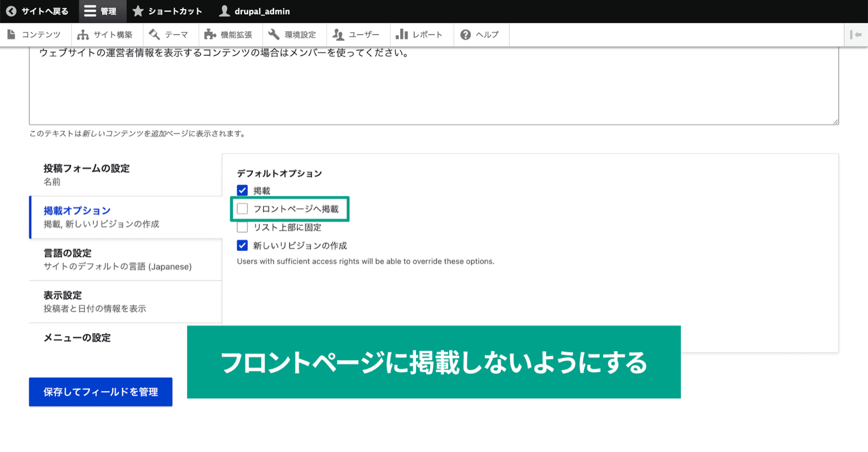868x452 pixels.
Task: Click the ユーザー people icon
Action: coord(338,35)
